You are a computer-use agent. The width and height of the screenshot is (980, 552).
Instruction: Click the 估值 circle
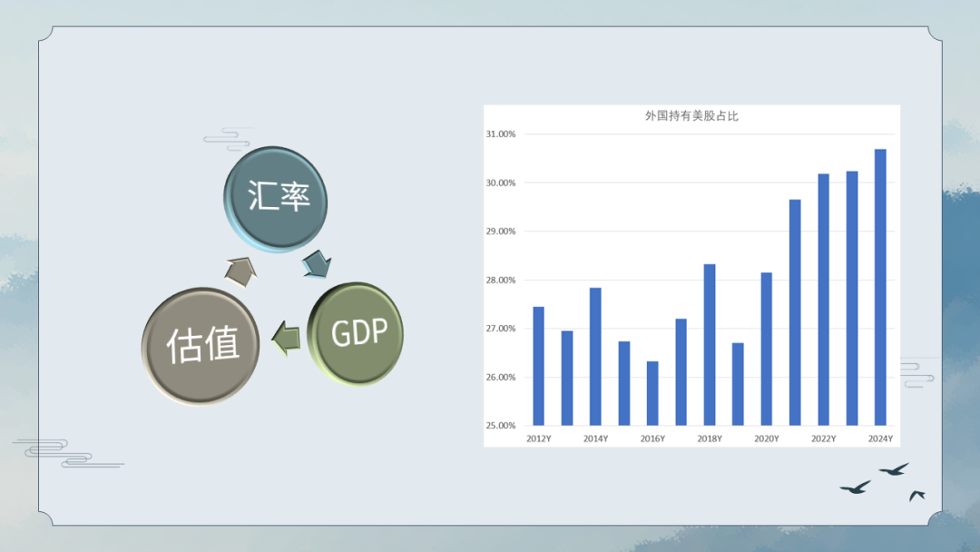201,346
